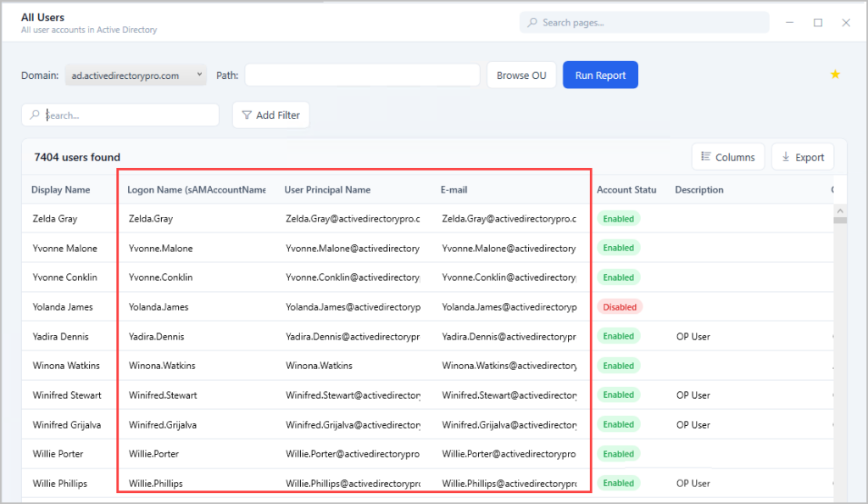Click Winona.Watkins in User Principal Name column
Viewport: 868px width, 504px height.
click(319, 366)
